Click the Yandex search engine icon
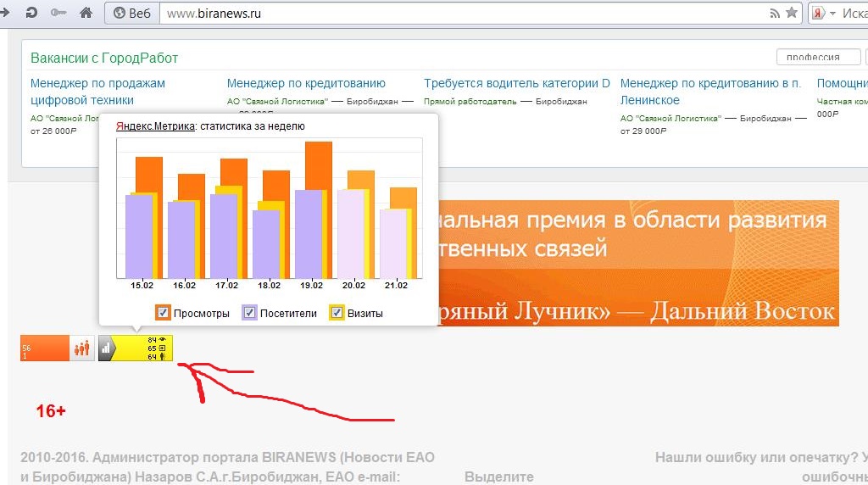The width and height of the screenshot is (868, 485). 818,14
